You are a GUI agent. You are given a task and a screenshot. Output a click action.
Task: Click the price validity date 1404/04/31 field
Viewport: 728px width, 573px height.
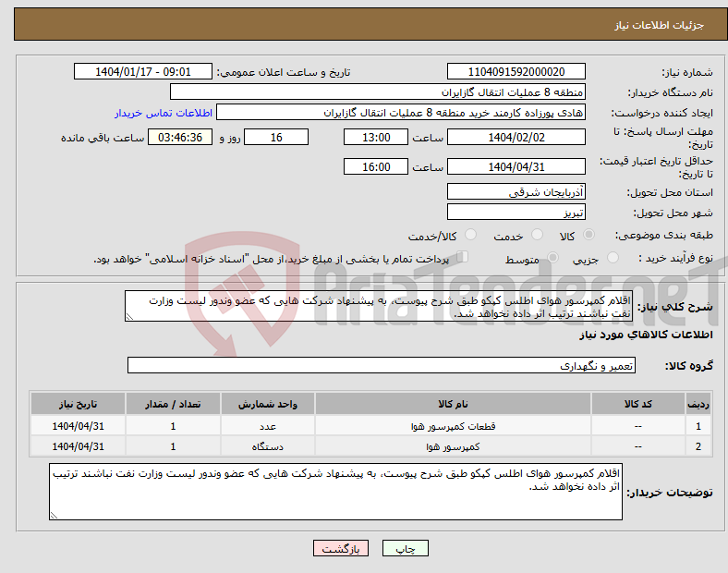point(516,166)
